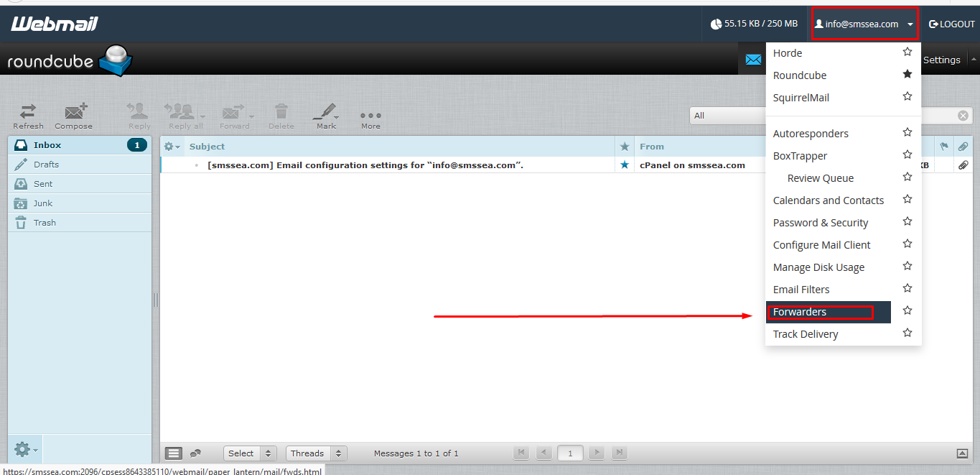Open the Trash folder
The width and height of the screenshot is (980, 475).
point(45,223)
